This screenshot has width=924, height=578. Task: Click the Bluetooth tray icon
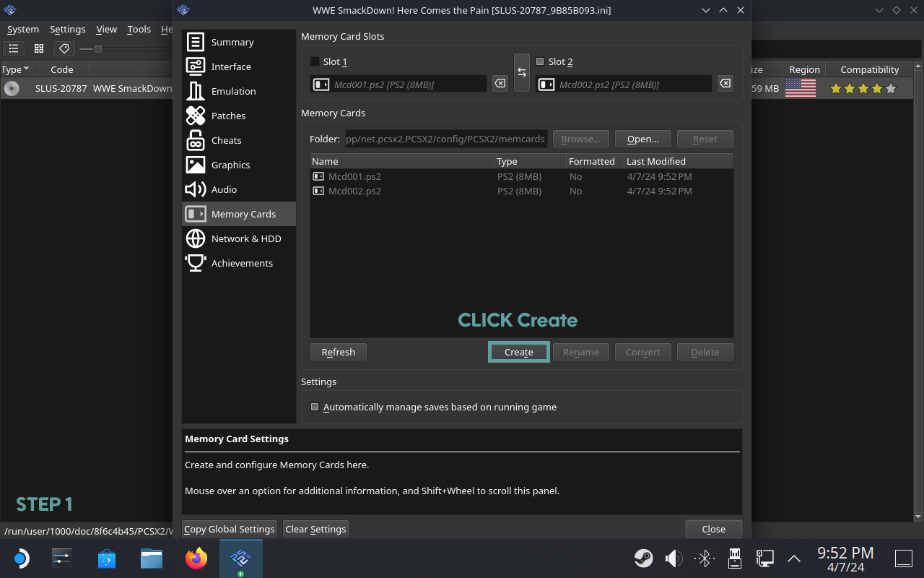(704, 558)
